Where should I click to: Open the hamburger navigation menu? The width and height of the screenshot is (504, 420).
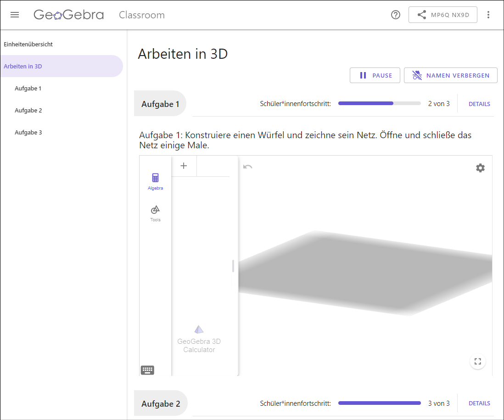point(15,15)
